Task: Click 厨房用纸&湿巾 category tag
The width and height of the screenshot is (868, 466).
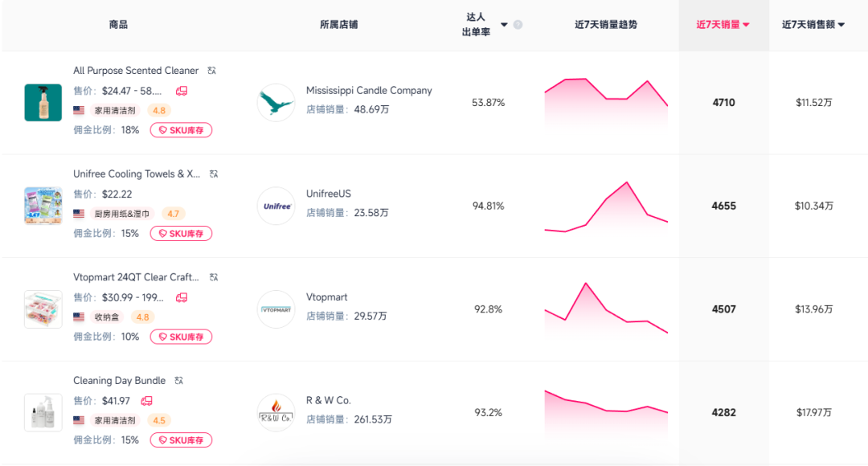Action: (x=122, y=214)
